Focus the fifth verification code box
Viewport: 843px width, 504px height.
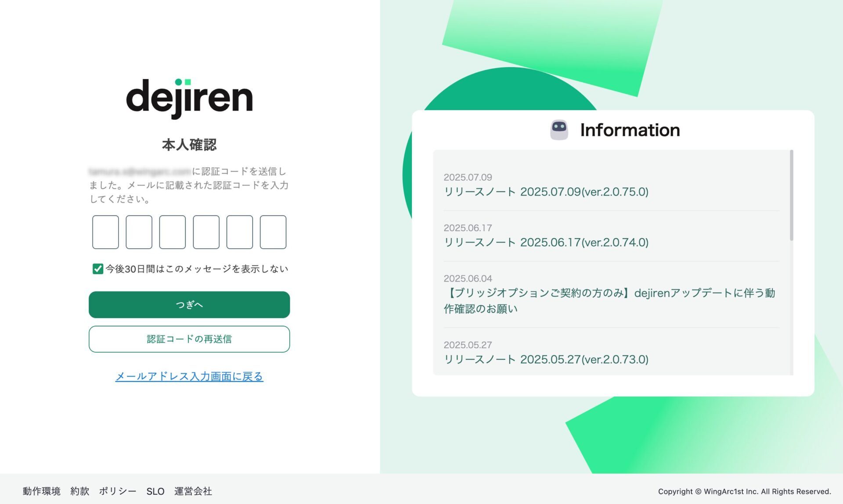pos(239,232)
